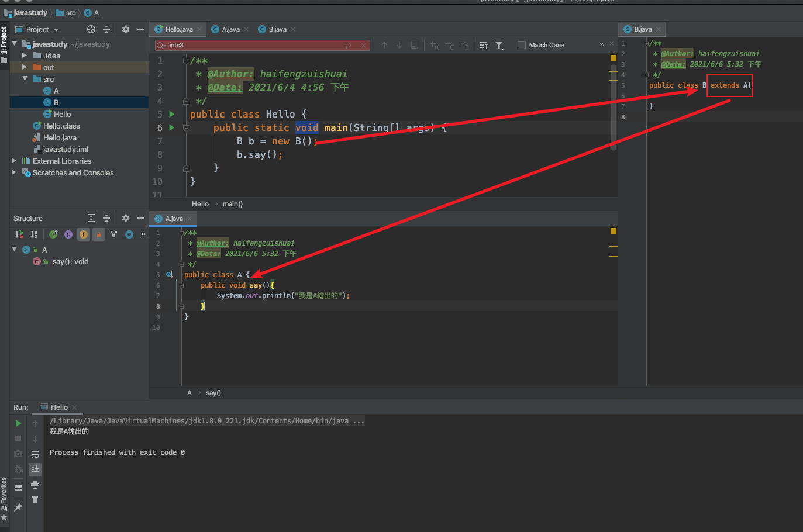
Task: Open Project panel settings gear
Action: [126, 29]
